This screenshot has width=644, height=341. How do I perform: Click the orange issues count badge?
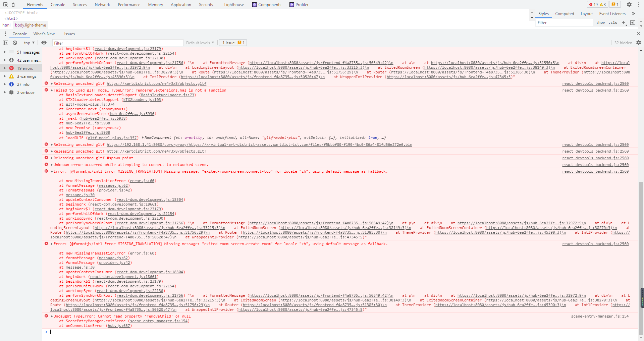pos(615,4)
